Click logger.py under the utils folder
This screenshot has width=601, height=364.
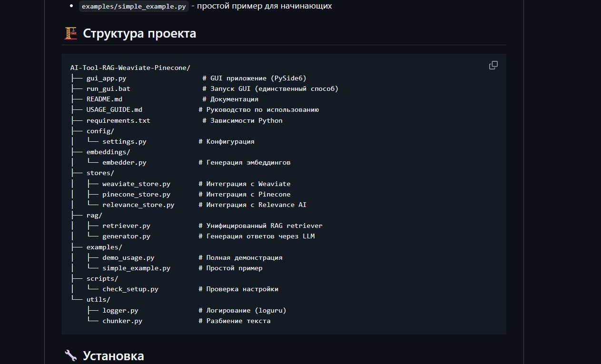(120, 310)
